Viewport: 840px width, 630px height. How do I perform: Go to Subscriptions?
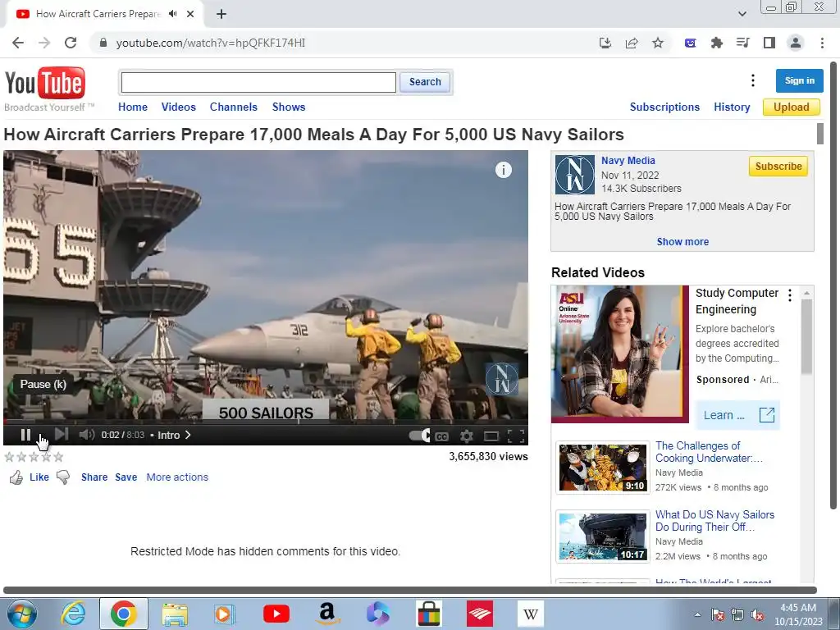[664, 107]
